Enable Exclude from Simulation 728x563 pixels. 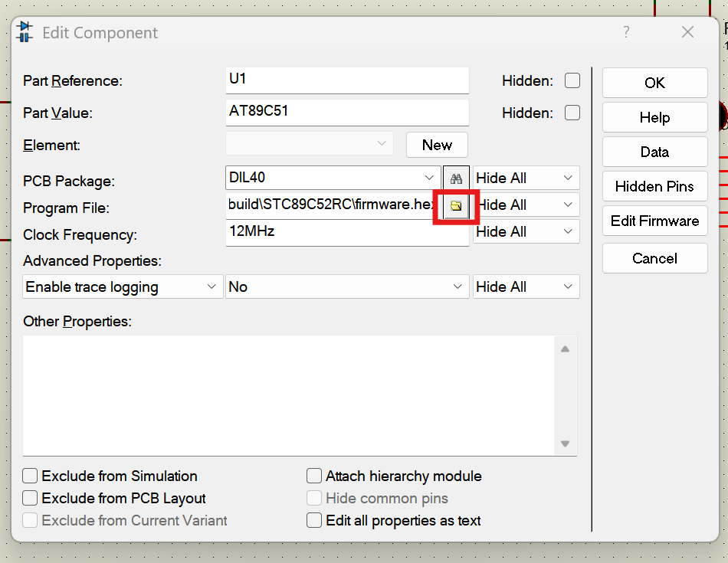coord(31,476)
